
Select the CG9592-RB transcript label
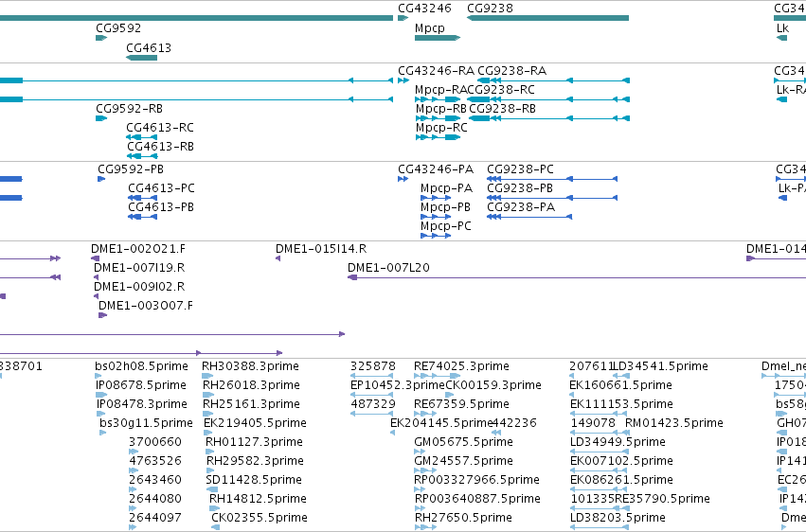(129, 109)
